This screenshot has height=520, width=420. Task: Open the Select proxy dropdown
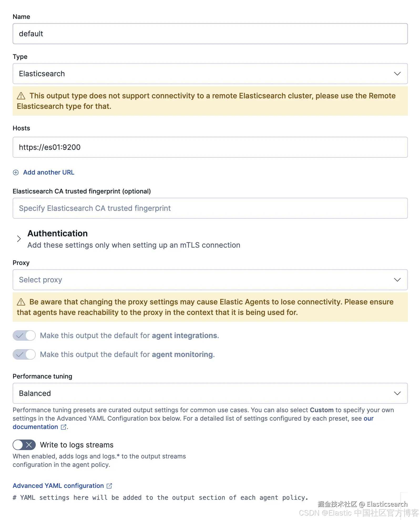point(210,280)
